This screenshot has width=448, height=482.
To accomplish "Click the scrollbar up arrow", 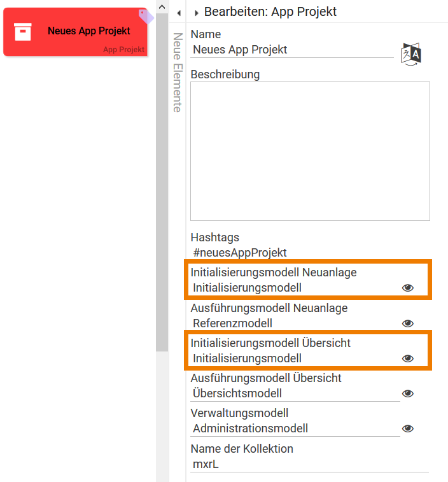I will pos(162,7).
